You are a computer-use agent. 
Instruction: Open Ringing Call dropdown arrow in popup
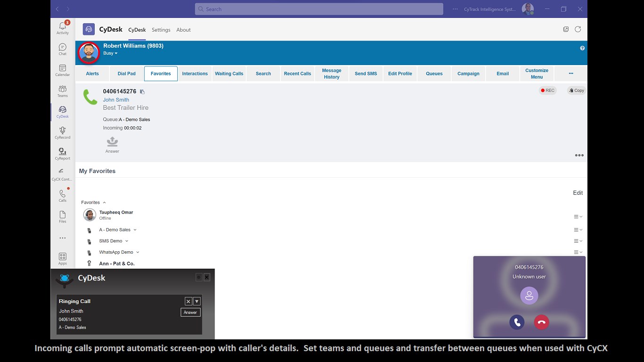tap(197, 301)
